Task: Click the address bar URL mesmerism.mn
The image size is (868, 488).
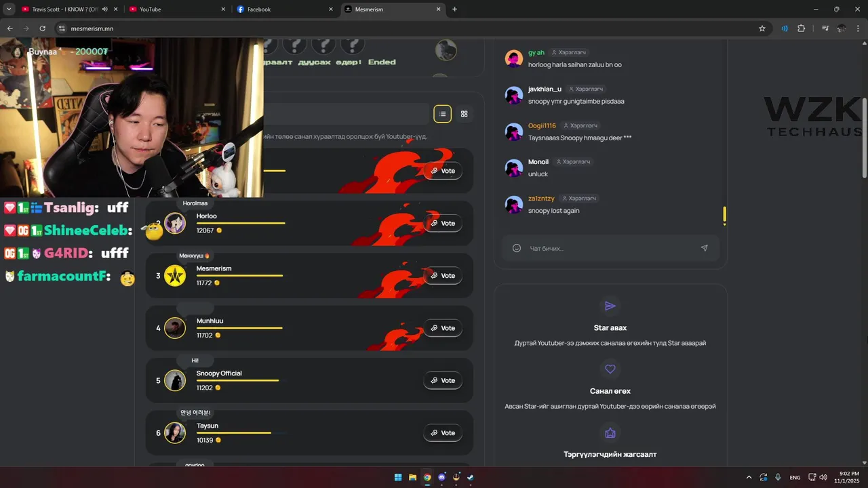Action: click(x=92, y=28)
